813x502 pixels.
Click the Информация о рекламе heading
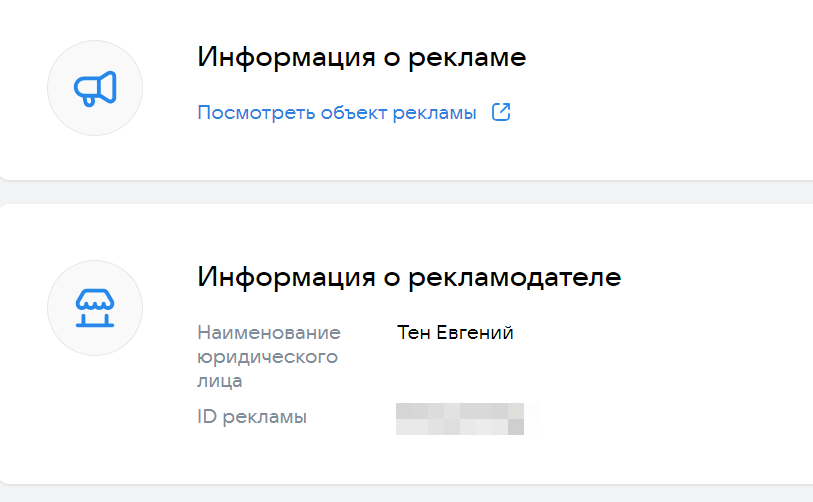point(361,57)
